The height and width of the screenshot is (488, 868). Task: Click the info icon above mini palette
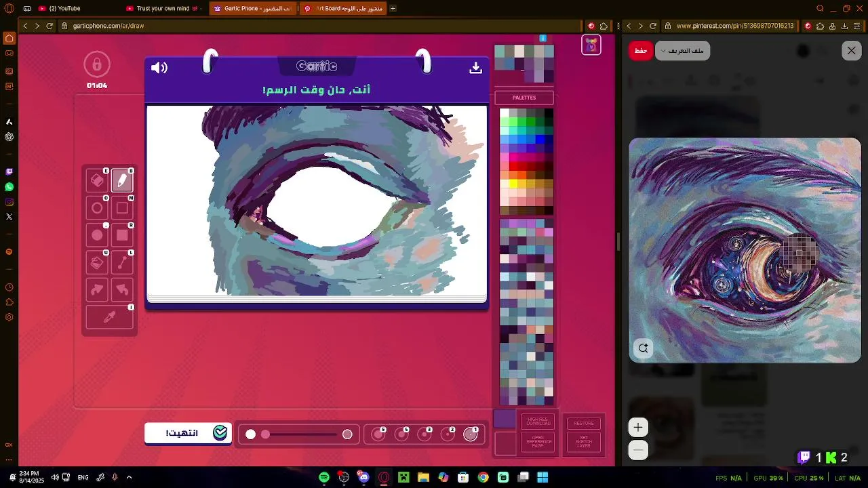click(x=542, y=39)
